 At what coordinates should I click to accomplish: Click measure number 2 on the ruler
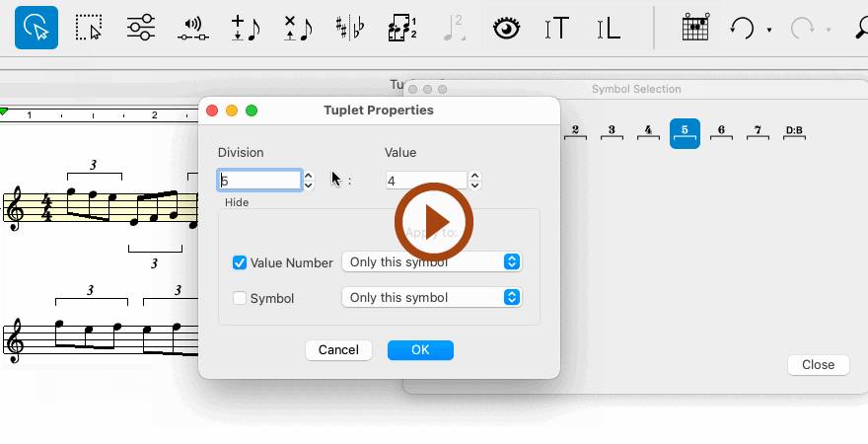[x=155, y=115]
